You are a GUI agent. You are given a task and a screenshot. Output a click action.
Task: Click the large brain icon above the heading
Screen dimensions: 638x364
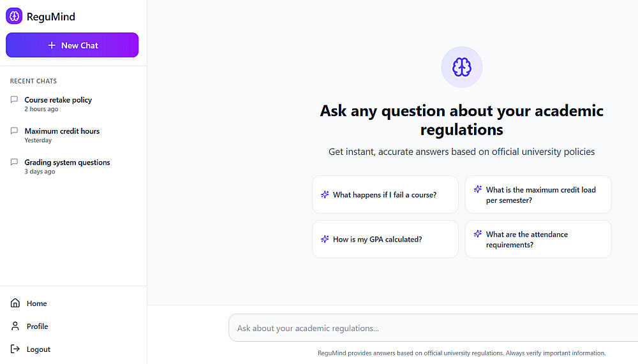461,67
